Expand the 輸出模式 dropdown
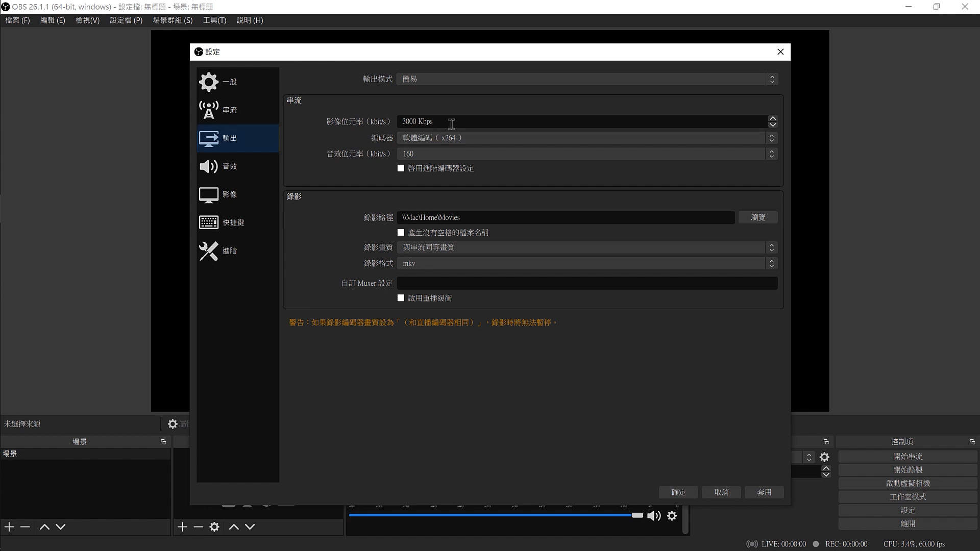This screenshot has width=980, height=551. 587,79
